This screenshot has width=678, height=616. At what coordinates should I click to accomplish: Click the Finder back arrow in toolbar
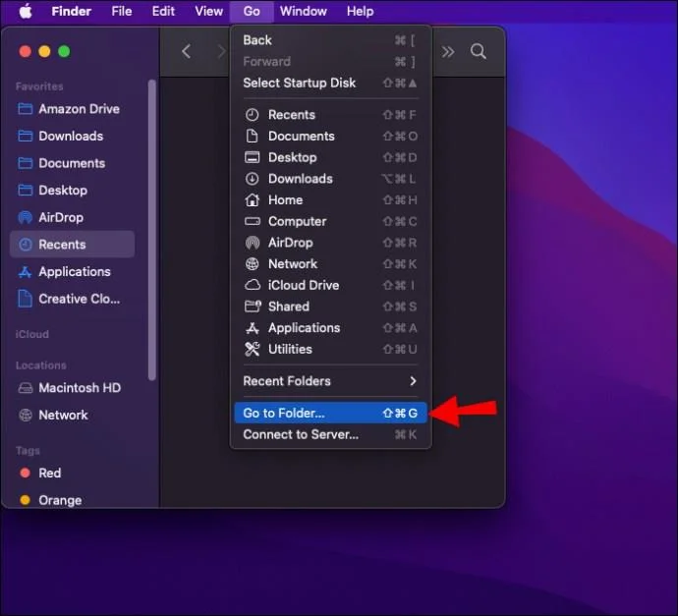click(x=187, y=51)
